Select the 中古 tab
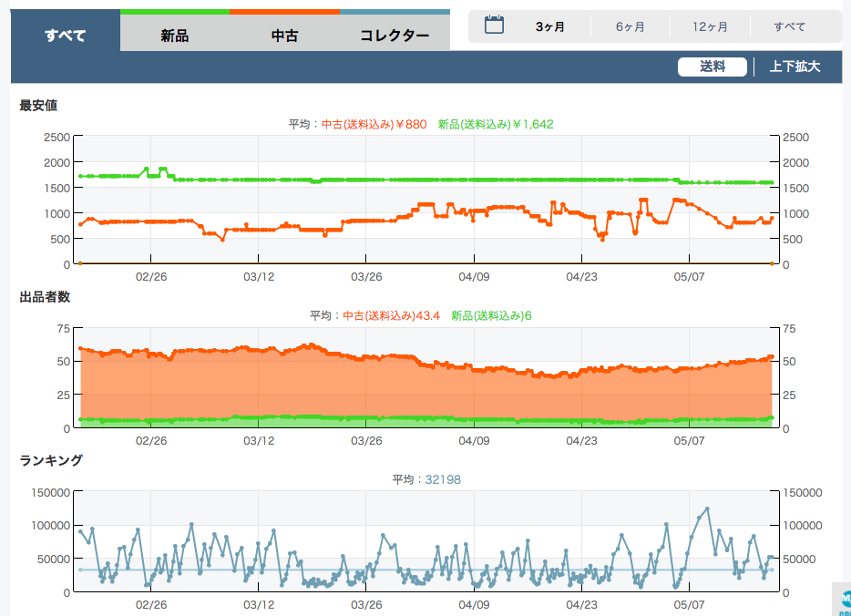 [x=284, y=36]
